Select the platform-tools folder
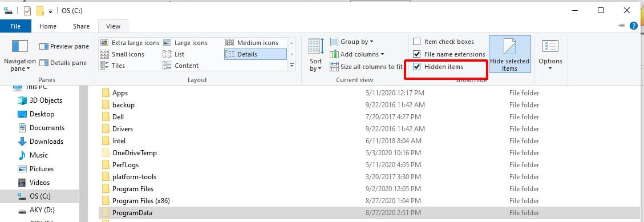644x222 pixels. pos(134,177)
